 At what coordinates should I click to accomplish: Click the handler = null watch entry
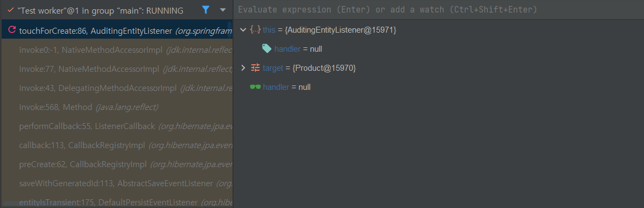(287, 87)
